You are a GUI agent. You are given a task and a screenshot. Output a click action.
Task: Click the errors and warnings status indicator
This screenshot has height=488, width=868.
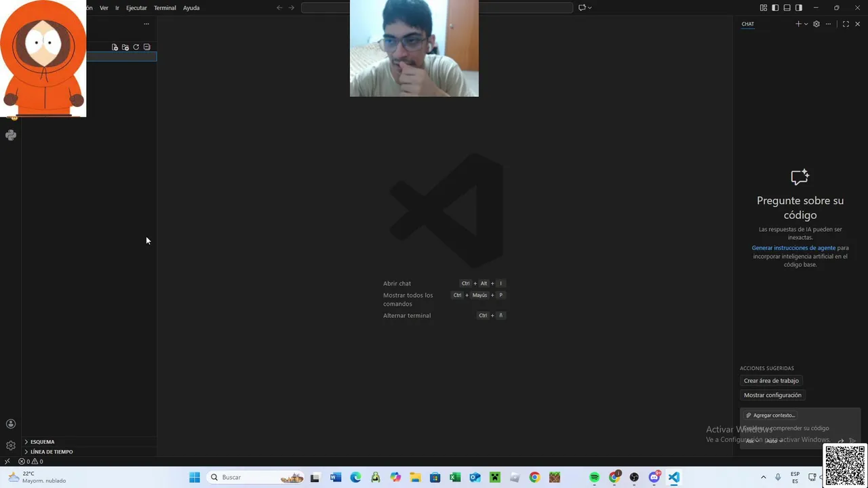click(x=31, y=462)
